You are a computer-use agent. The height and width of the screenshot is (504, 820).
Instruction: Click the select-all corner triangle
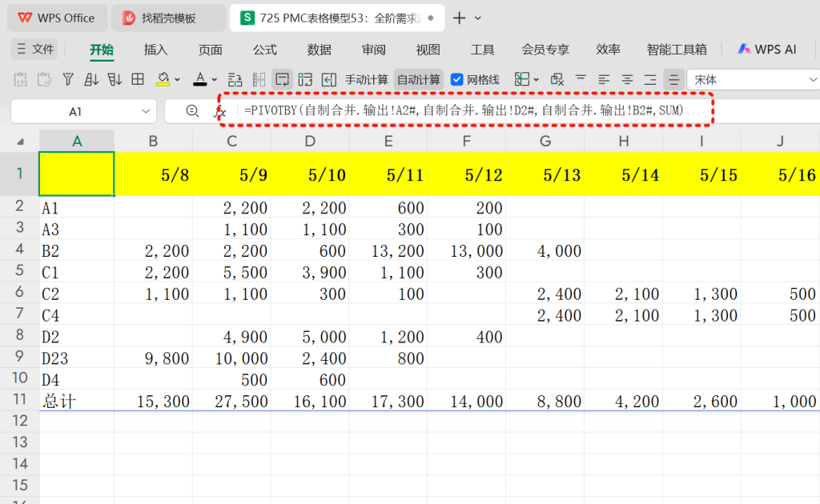point(20,142)
